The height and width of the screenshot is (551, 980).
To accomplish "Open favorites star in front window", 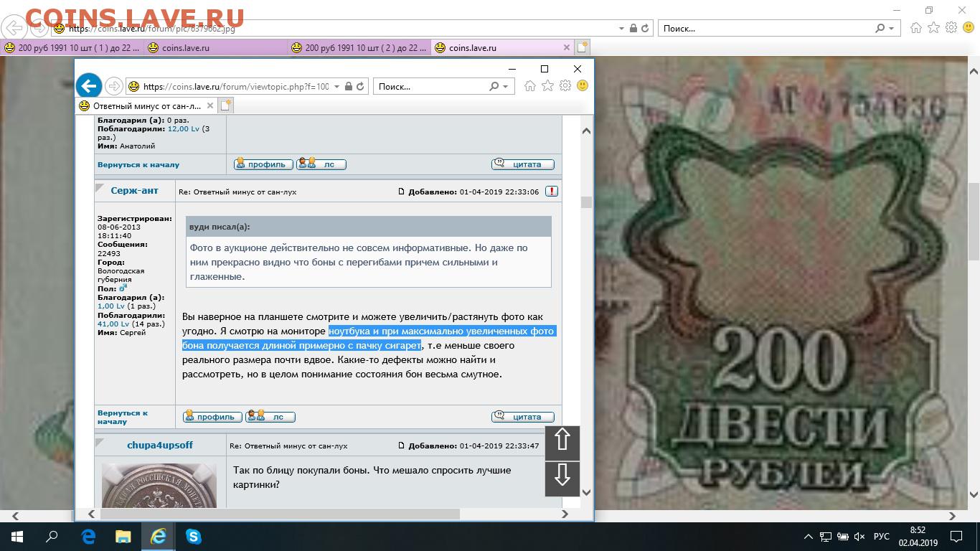I will tap(547, 85).
